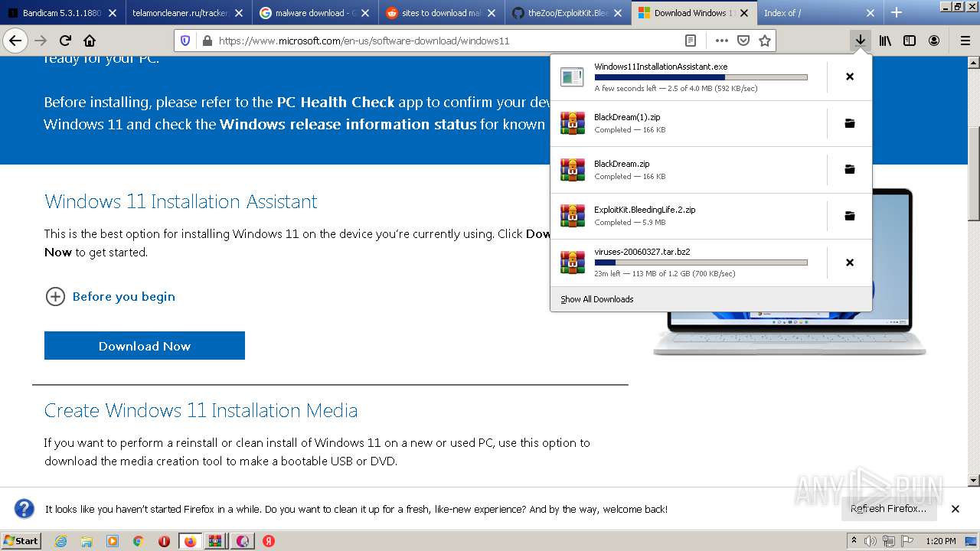
Task: Open Windows Media Player from taskbar
Action: click(x=113, y=541)
